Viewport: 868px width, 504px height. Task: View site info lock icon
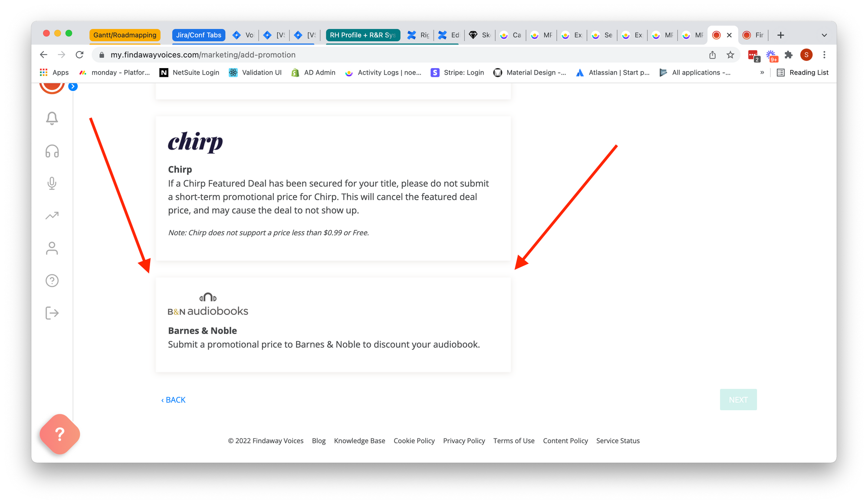[x=102, y=55]
